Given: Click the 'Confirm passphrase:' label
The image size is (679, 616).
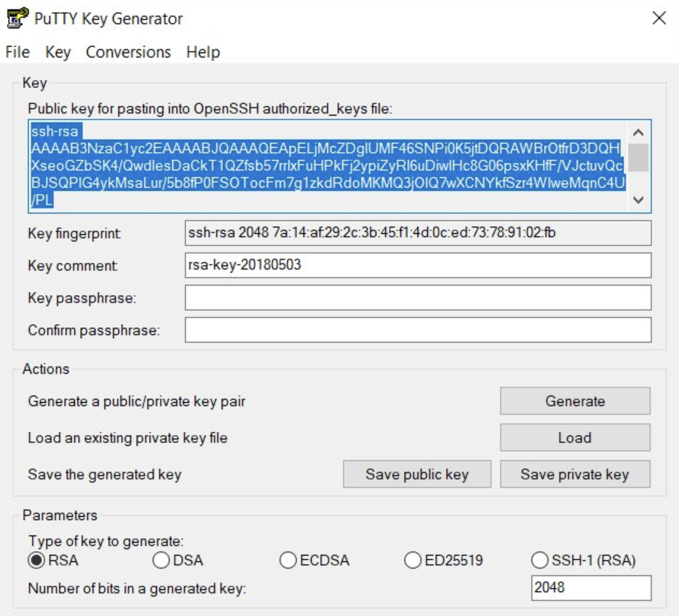Looking at the screenshot, I should (94, 330).
